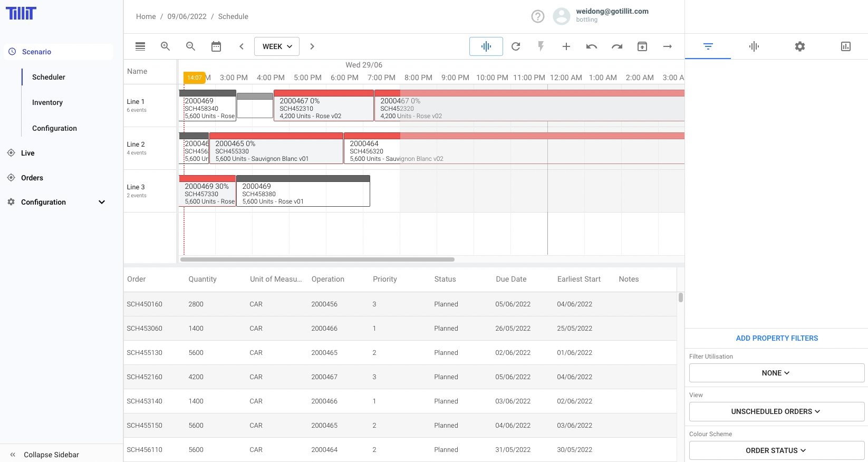868x462 pixels.
Task: Click ADD PROPERTY FILTERS button
Action: click(x=776, y=338)
